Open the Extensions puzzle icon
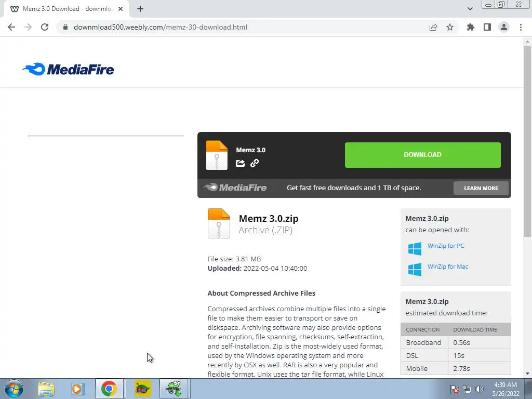Viewport: 532px width, 399px height. (471, 27)
